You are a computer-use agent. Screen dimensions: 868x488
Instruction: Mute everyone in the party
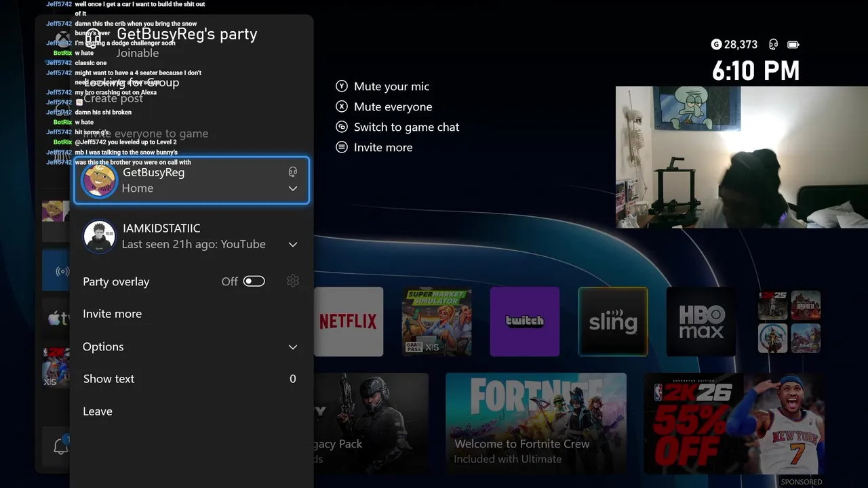coord(393,106)
